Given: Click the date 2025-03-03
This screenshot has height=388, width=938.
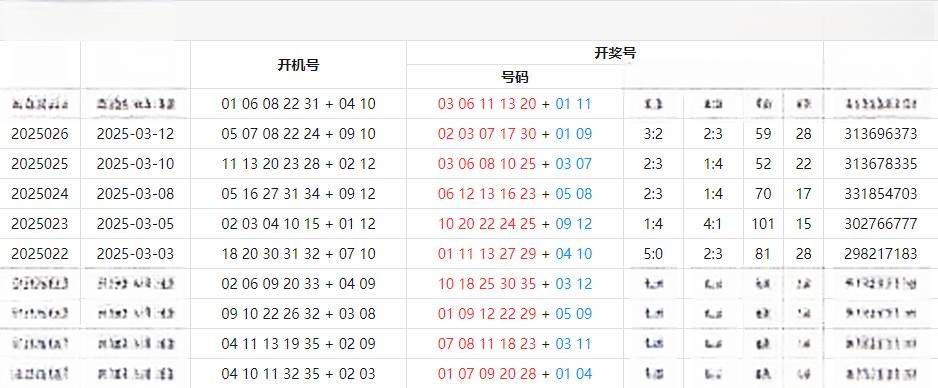Looking at the screenshot, I should click(135, 253).
